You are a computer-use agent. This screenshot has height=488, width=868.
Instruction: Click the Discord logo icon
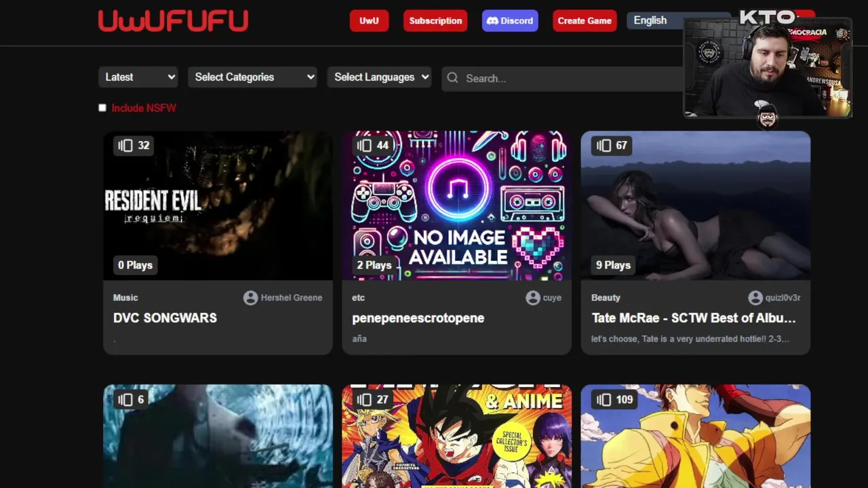click(x=492, y=20)
